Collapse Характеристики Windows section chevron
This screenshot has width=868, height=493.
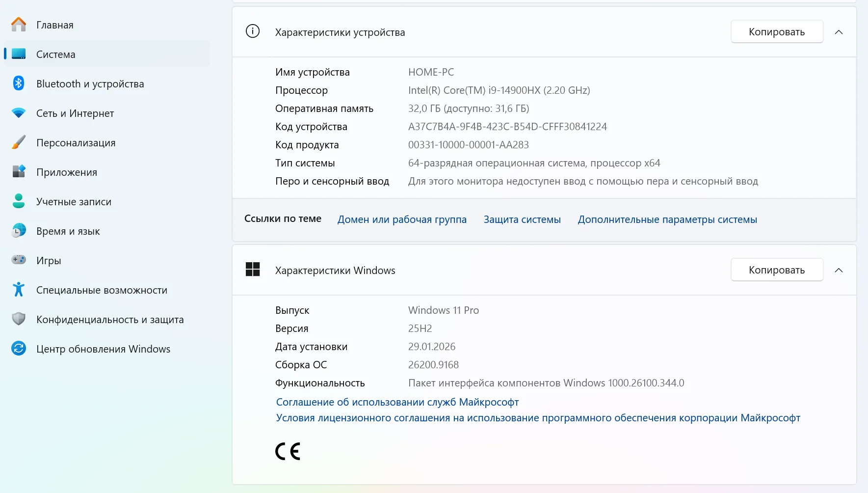click(839, 270)
